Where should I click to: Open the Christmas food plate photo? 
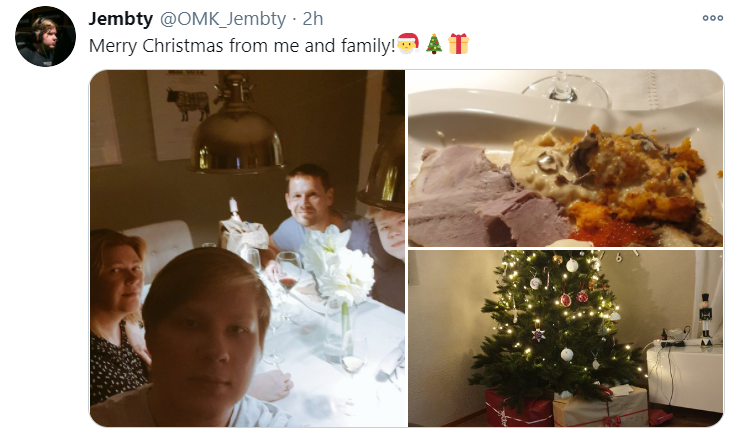click(x=566, y=158)
